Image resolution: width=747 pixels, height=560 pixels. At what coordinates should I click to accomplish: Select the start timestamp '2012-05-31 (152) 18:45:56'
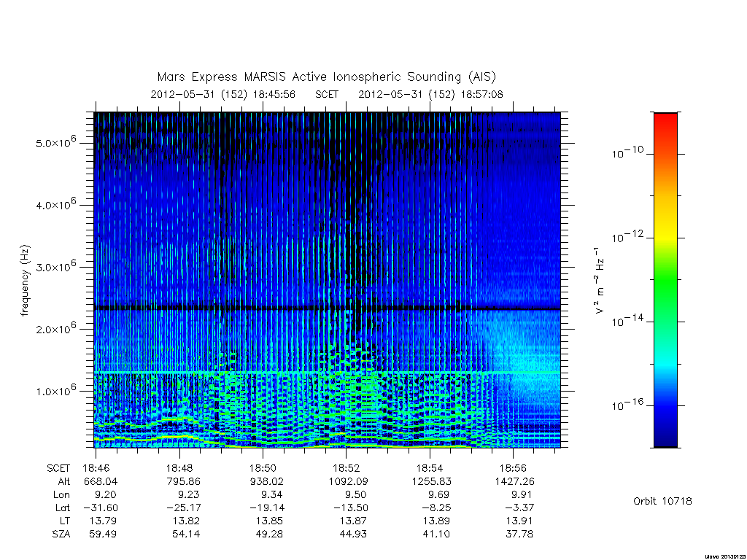point(223,94)
